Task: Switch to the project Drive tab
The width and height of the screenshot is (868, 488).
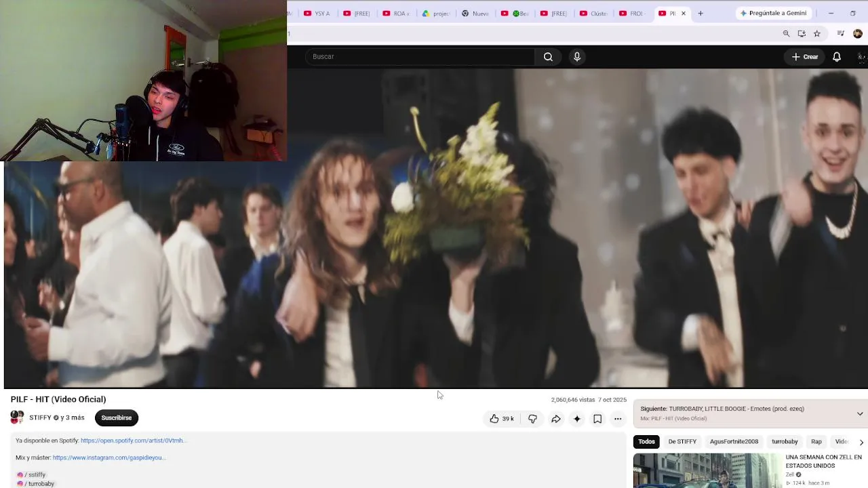Action: [x=436, y=13]
